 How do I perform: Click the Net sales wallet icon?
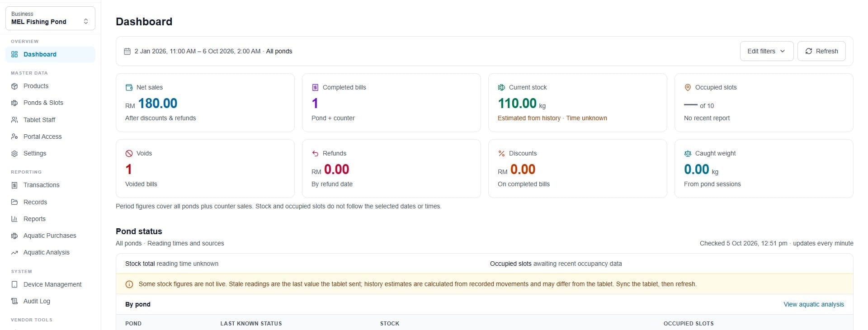[129, 87]
